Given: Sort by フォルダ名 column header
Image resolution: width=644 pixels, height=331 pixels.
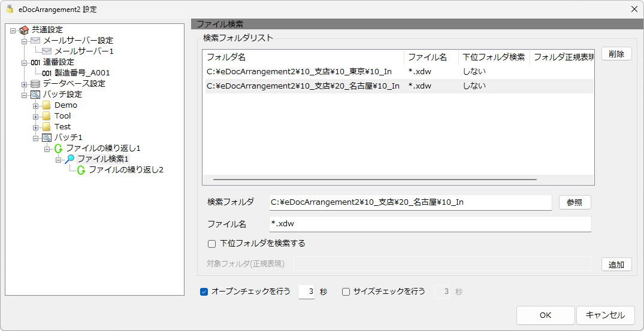Looking at the screenshot, I should tap(304, 57).
